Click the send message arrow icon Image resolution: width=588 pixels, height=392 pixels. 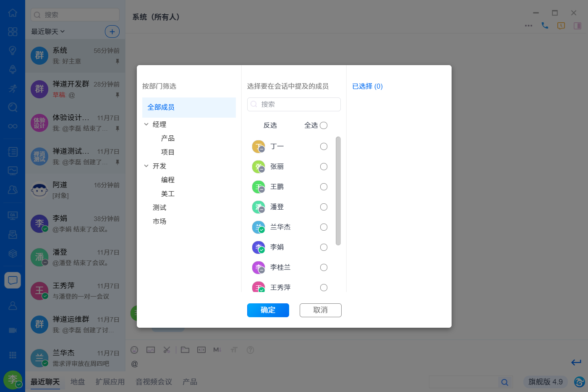pyautogui.click(x=576, y=362)
